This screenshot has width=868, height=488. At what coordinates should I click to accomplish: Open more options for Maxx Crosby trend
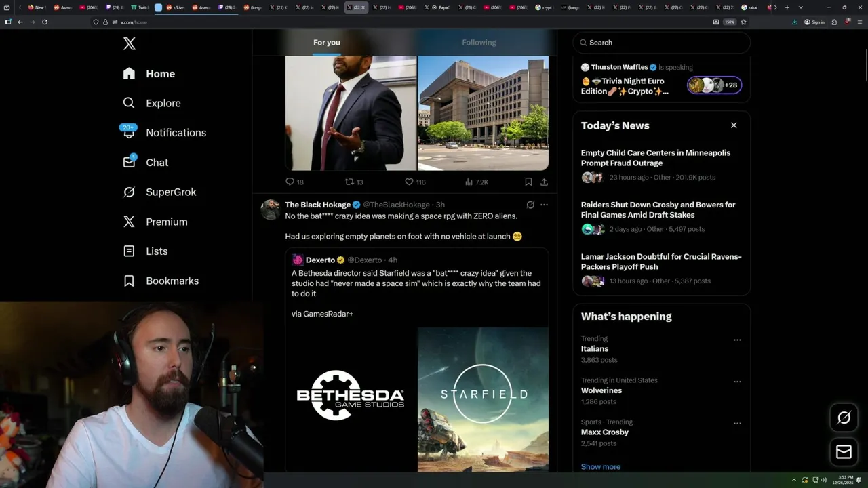coord(737,424)
